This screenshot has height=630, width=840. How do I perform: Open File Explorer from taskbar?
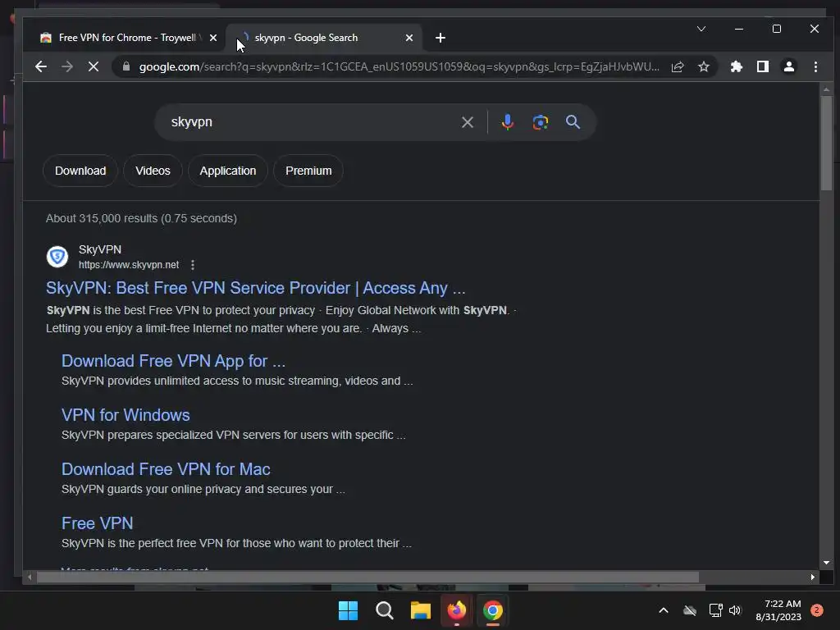point(421,610)
